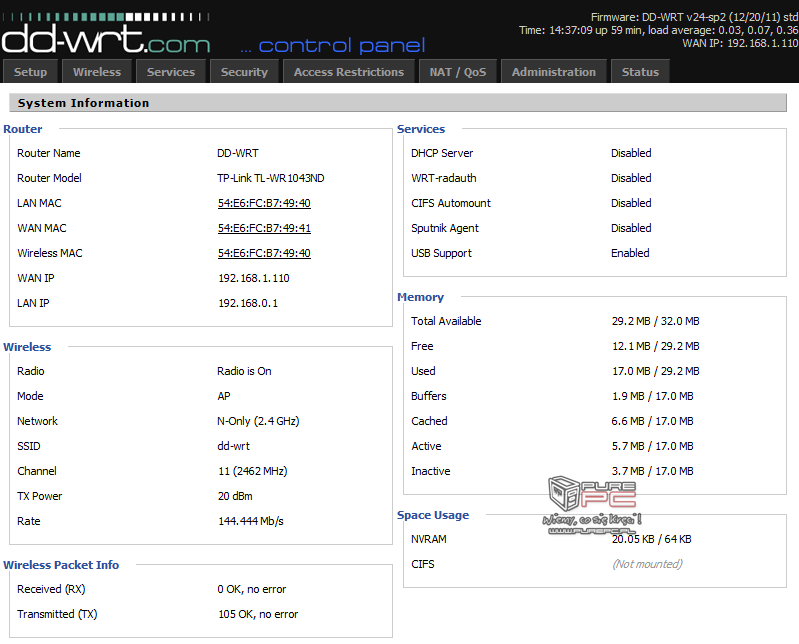The image size is (799, 644).
Task: Click the LAN MAC address link
Action: 264,203
